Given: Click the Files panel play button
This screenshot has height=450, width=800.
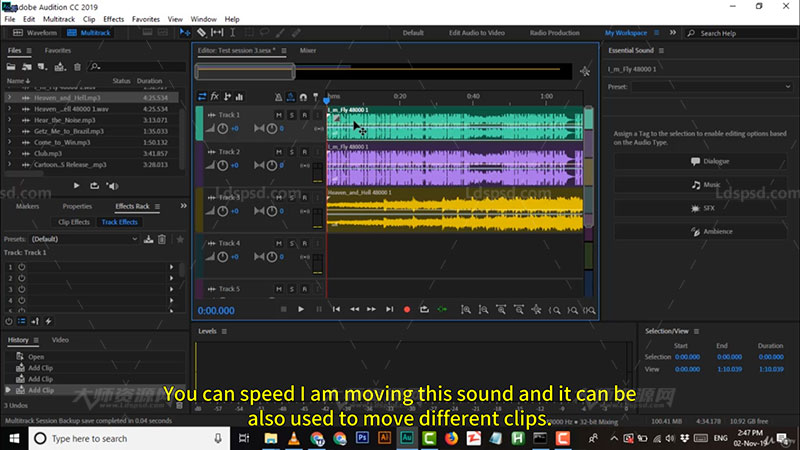Looking at the screenshot, I should (x=76, y=186).
